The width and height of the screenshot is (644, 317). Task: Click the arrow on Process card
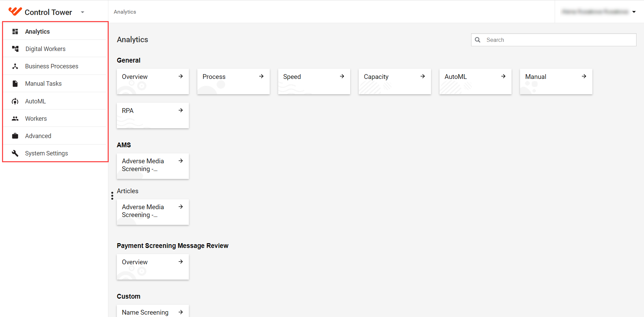pos(261,77)
